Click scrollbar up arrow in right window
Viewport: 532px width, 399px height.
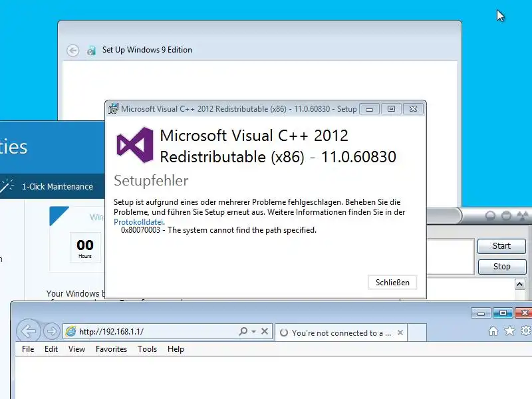[520, 285]
